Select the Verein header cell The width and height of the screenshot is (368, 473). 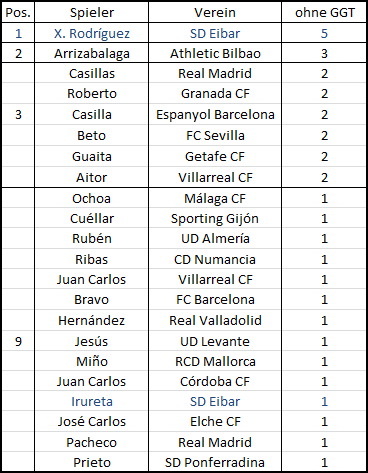[215, 13]
